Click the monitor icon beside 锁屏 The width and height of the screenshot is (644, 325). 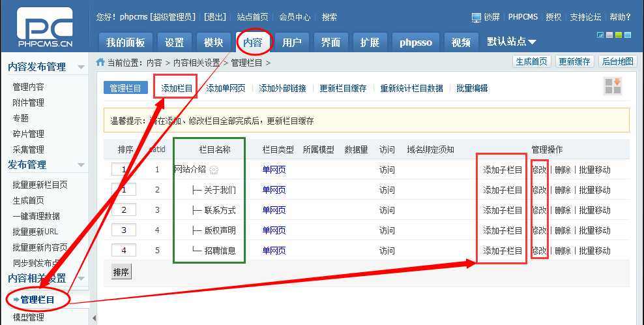pos(476,17)
